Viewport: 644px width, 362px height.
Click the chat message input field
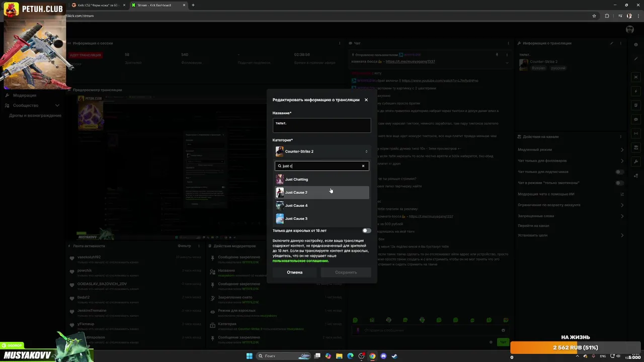430,330
